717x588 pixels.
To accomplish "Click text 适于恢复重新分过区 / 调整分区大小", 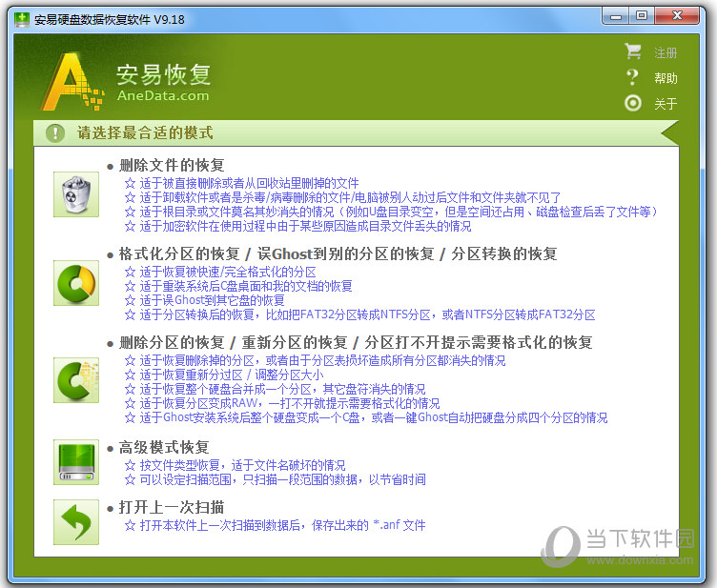I will 232,375.
